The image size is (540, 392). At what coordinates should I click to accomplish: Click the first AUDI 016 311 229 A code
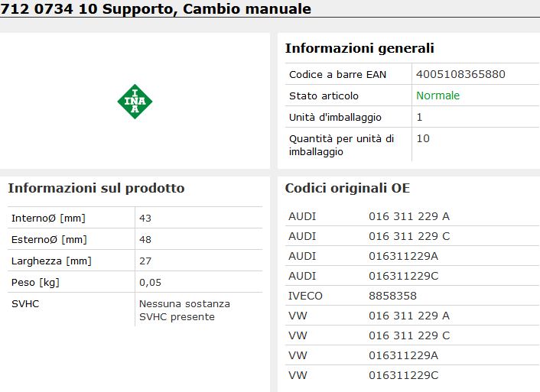click(408, 216)
